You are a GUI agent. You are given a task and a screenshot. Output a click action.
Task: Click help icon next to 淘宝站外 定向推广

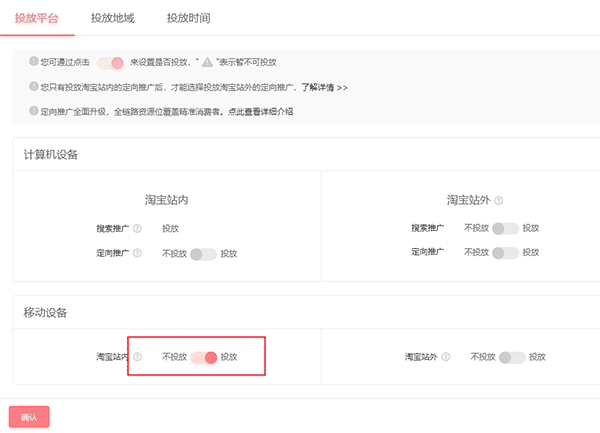(x=447, y=254)
